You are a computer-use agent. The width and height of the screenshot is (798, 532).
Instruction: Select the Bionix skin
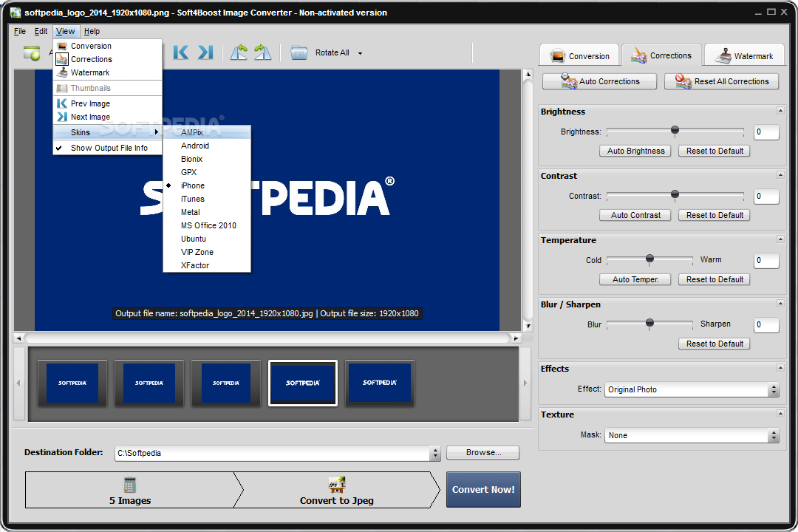pyautogui.click(x=207, y=159)
